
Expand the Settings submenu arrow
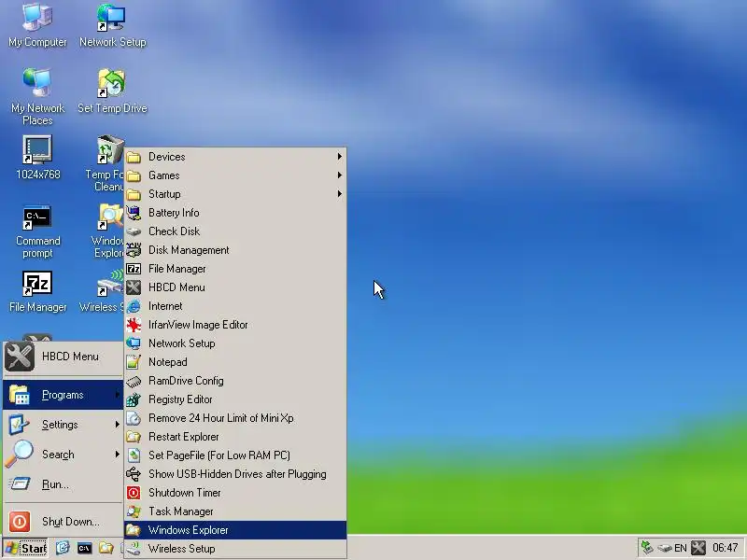click(118, 425)
